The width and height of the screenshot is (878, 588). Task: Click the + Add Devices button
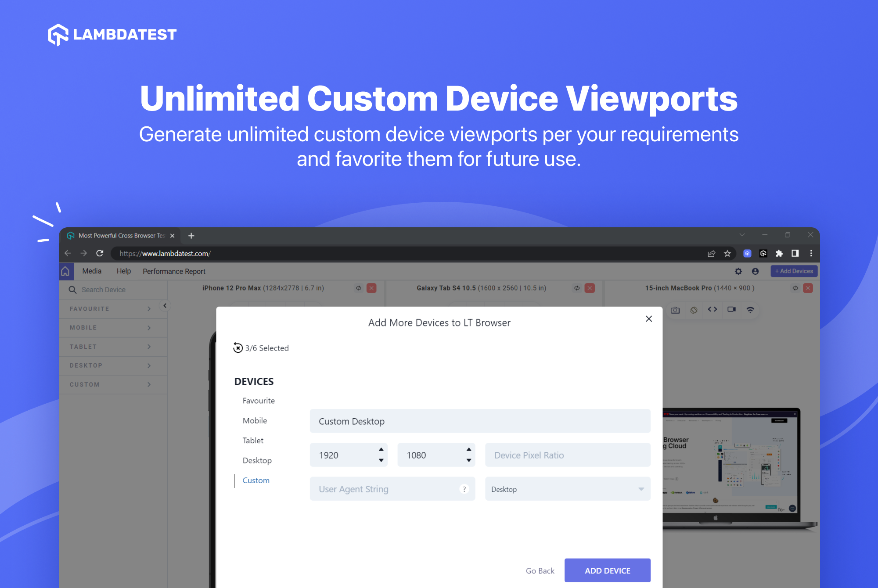(794, 271)
